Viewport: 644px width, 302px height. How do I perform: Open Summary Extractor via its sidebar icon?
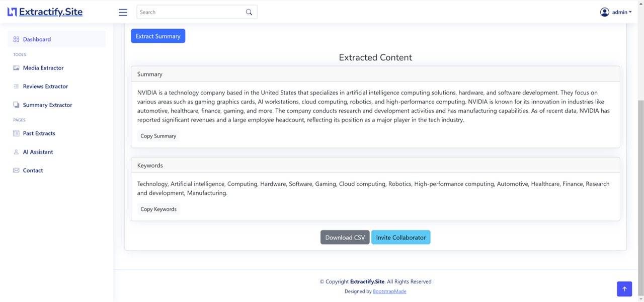[16, 105]
